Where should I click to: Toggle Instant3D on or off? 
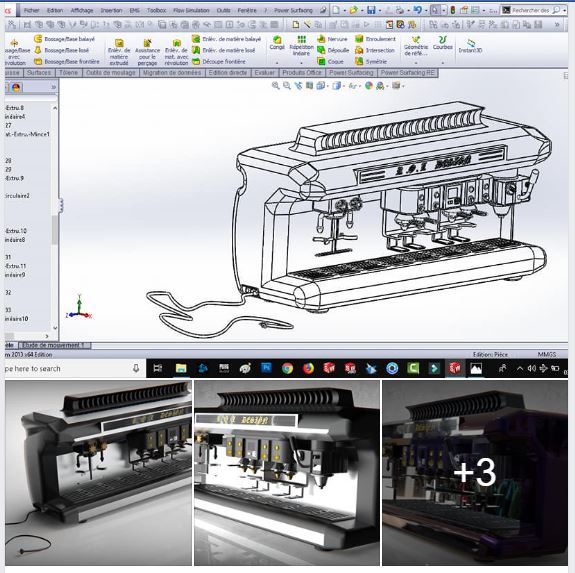(470, 45)
